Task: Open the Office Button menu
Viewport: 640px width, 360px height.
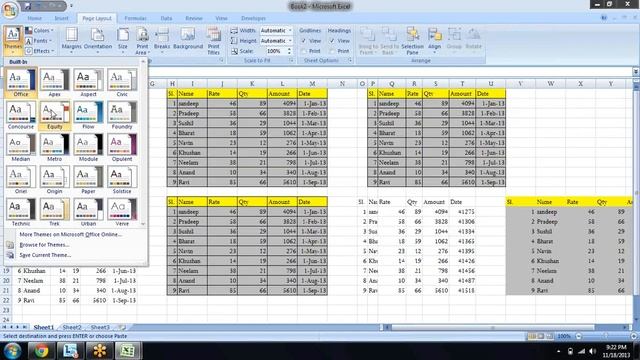Action: pos(10,10)
